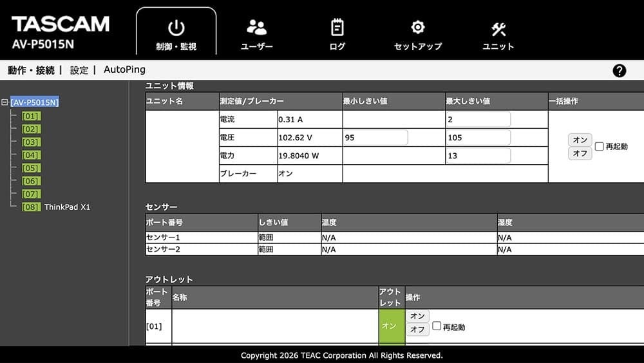This screenshot has width=644, height=363.
Task: Select outlet 01 in the tree
Action: (x=31, y=116)
